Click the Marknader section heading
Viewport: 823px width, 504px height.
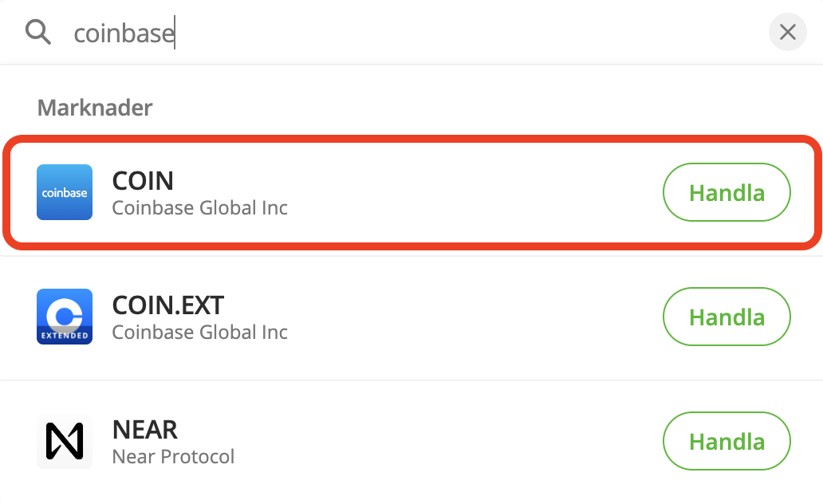(x=95, y=107)
